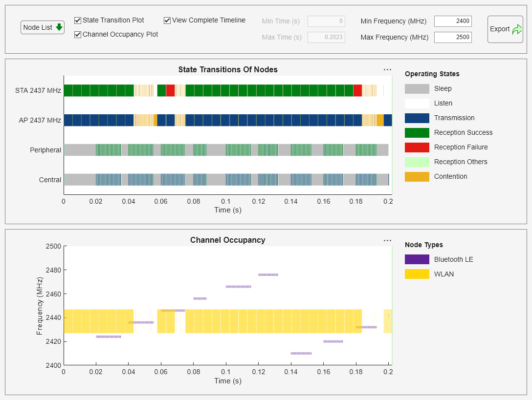This screenshot has width=532, height=400.
Task: Open the Channel Occupancy plot options ellipsis
Action: (387, 240)
